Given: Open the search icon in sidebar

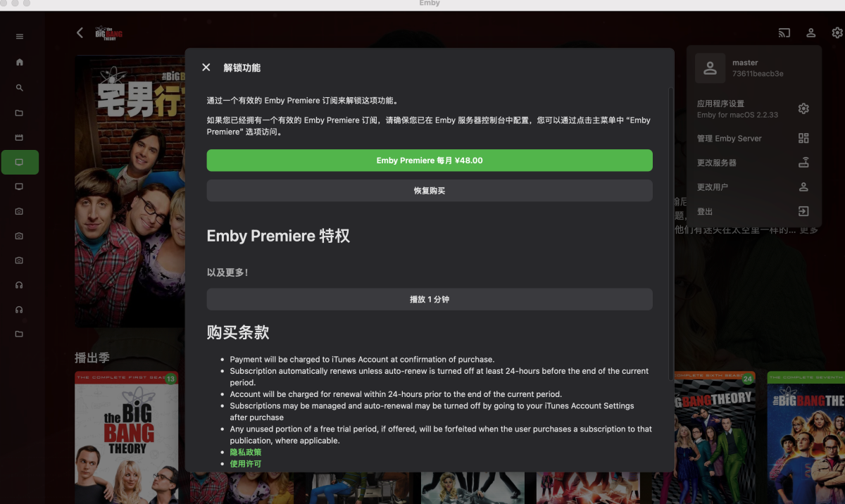Looking at the screenshot, I should [20, 88].
